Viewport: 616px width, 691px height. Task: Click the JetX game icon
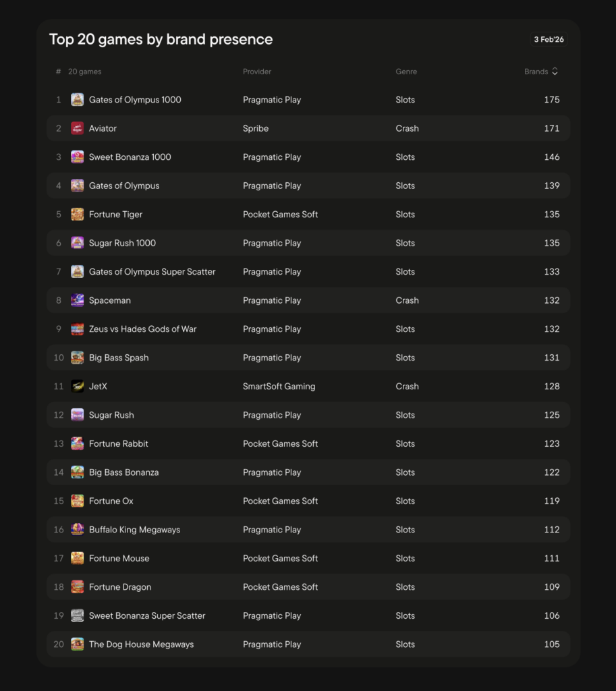77,386
